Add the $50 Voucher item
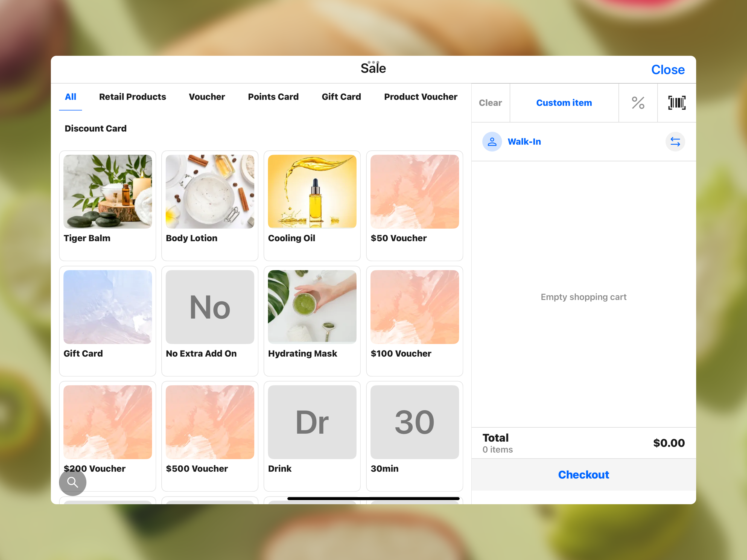Viewport: 747px width, 560px height. [414, 206]
